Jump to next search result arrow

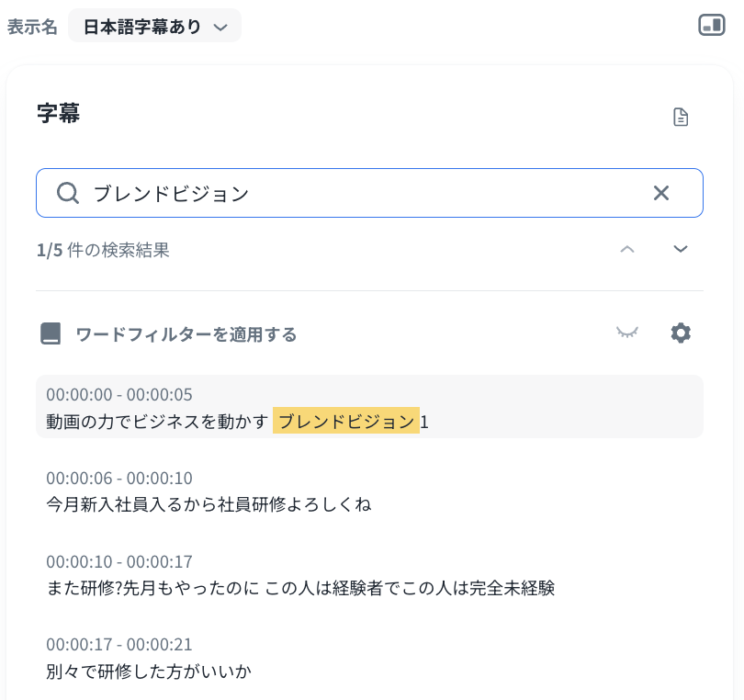coord(681,249)
